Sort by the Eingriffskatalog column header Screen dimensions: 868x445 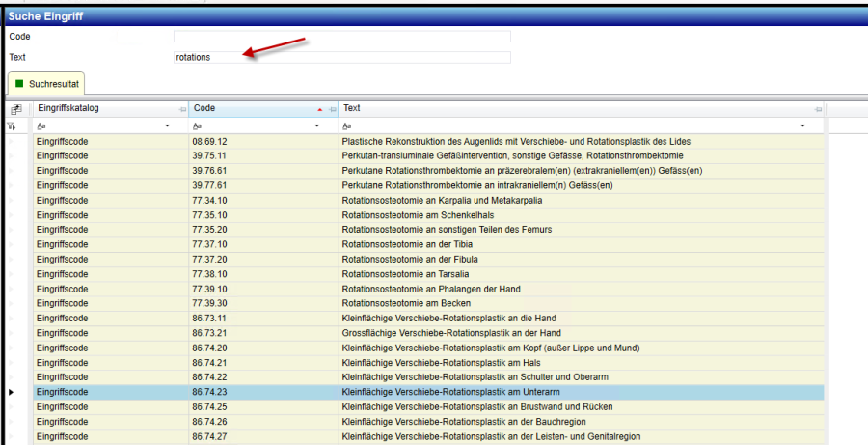[x=96, y=109]
